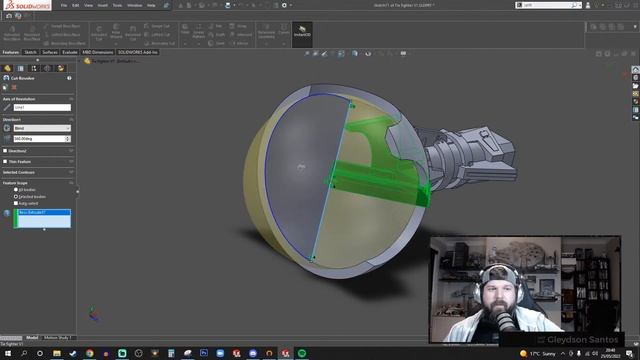The height and width of the screenshot is (360, 640).
Task: Open the Tools menu
Action: (x=117, y=5)
